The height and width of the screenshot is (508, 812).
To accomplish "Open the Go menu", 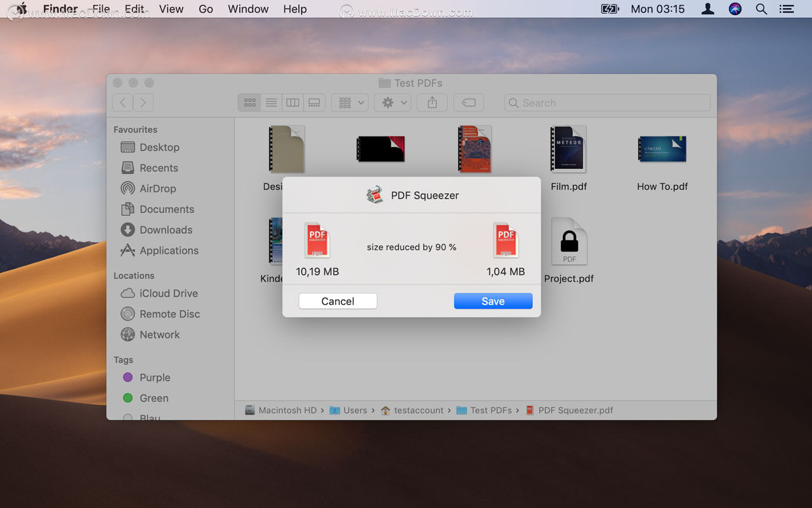I will pyautogui.click(x=206, y=9).
